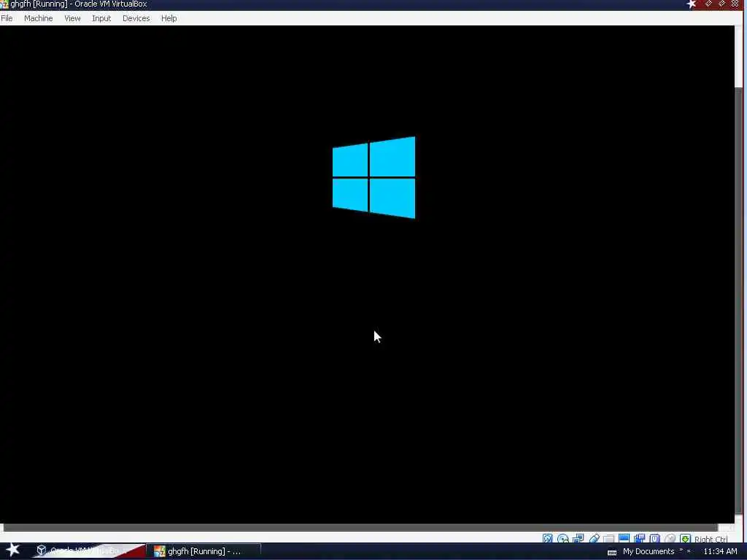Click the video capture status icon

[639, 538]
